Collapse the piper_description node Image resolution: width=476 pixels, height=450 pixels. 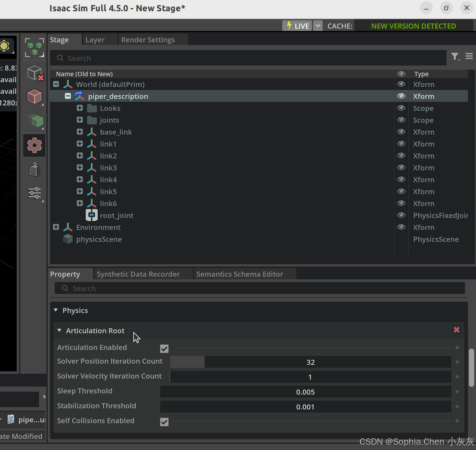[x=68, y=96]
